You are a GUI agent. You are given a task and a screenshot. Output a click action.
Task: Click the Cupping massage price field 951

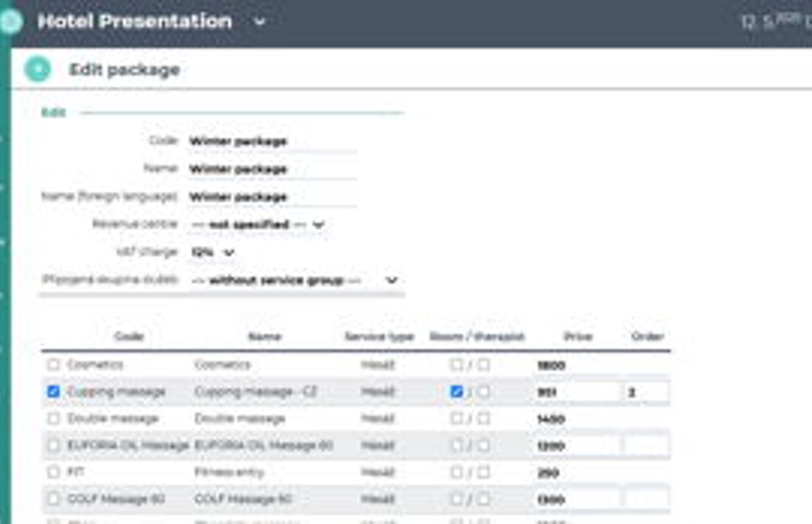coord(577,392)
